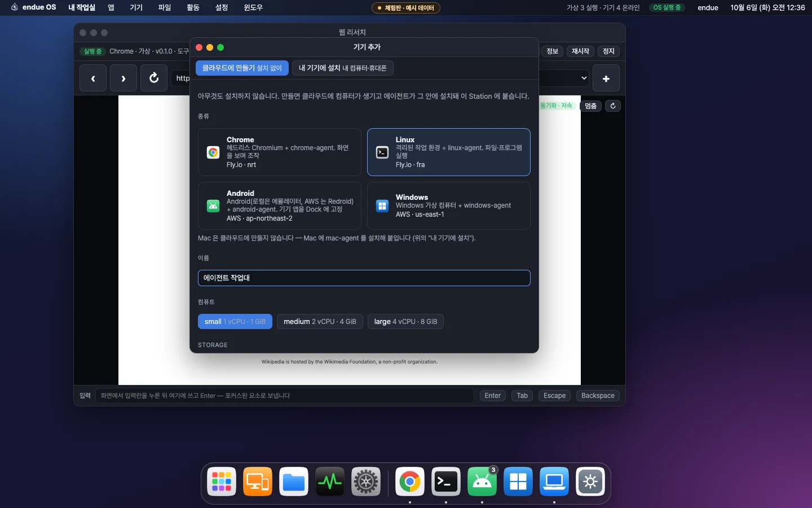Image resolution: width=812 pixels, height=508 pixels.
Task: Open the launchpad grid icon in dock
Action: (222, 481)
